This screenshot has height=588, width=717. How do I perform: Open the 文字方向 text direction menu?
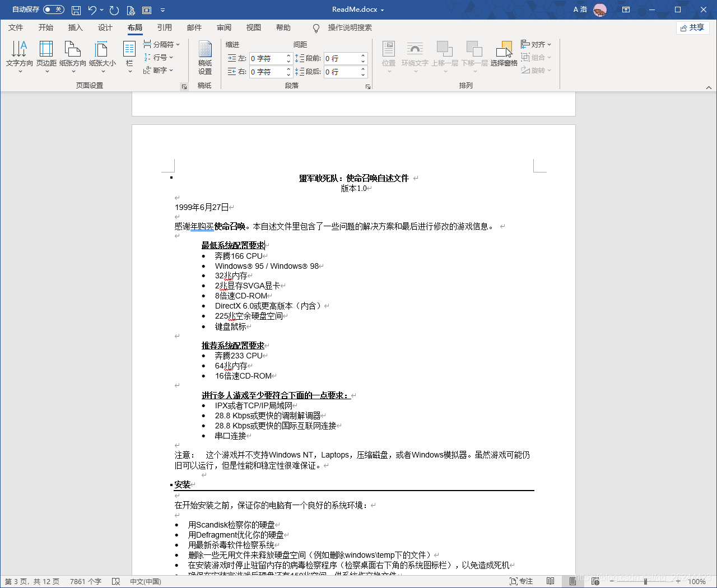20,57
